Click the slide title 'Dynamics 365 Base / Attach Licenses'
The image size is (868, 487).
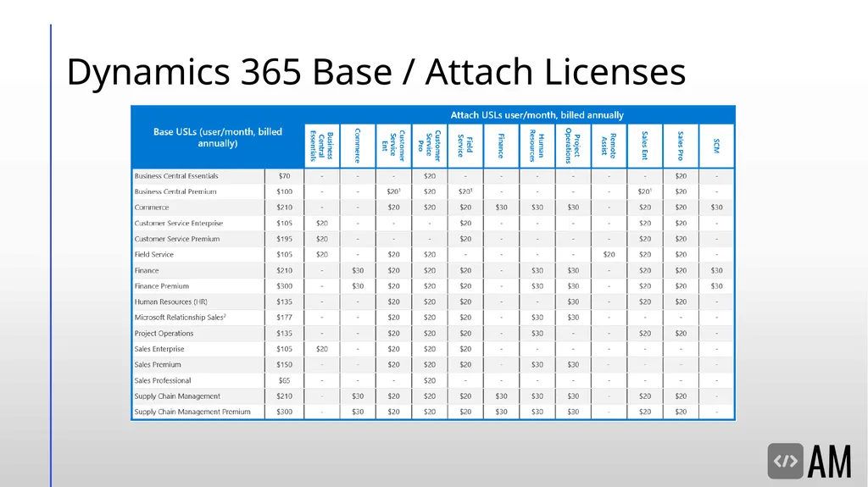[376, 72]
